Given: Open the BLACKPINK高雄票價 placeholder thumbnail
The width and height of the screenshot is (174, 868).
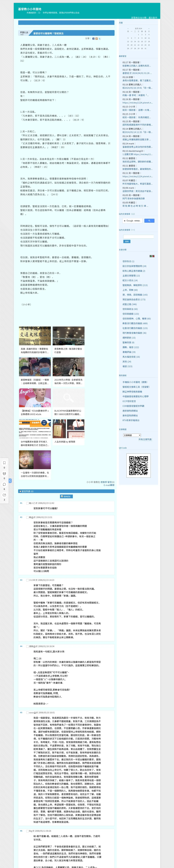Looking at the screenshot, I should point(69,398).
